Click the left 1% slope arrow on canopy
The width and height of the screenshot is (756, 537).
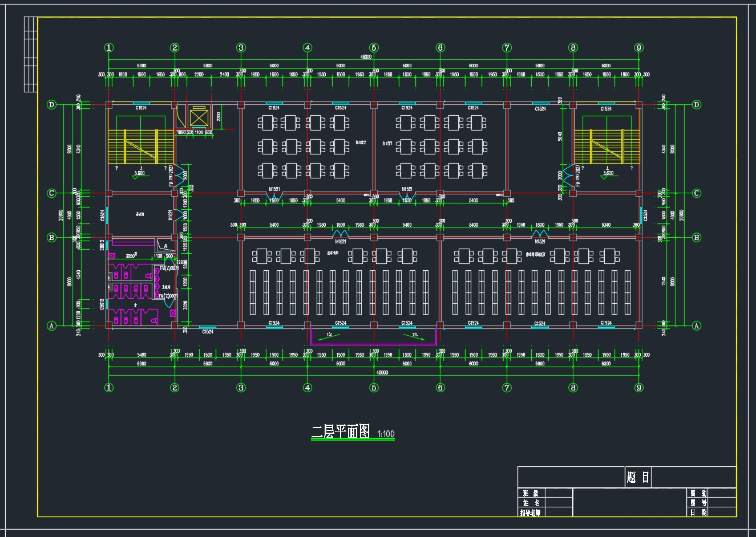(330, 335)
